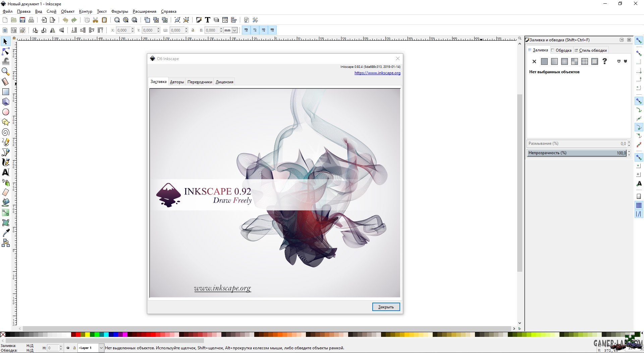Click the Непрозрачность (%) slider
644x353 pixels.
tap(577, 153)
